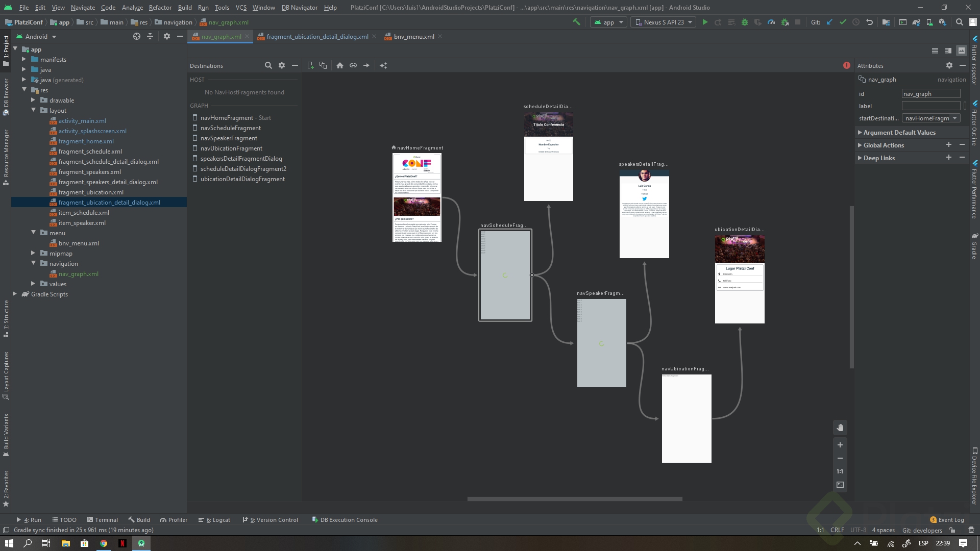
Task: Run the app with the green play button
Action: pyautogui.click(x=705, y=22)
